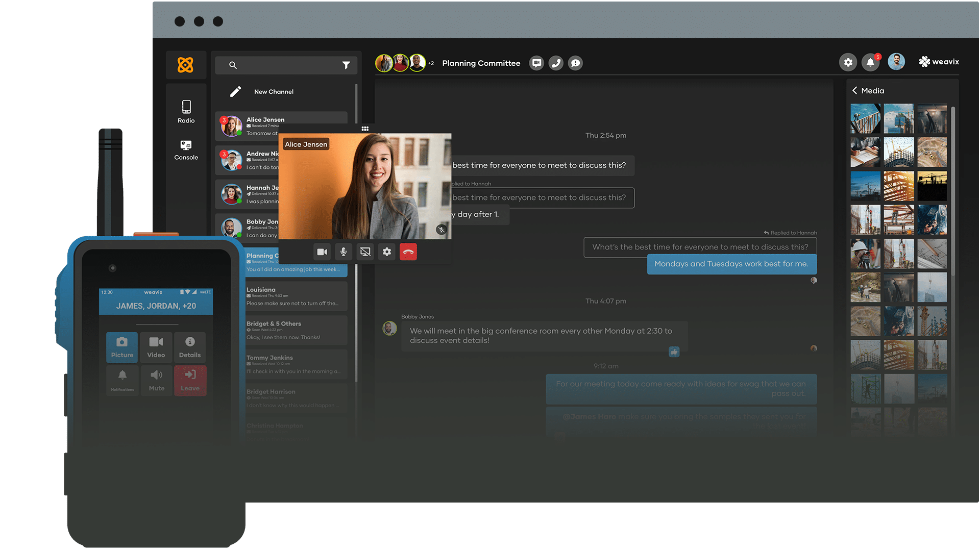Image resolution: width=980 pixels, height=551 pixels.
Task: Switch to the Radio view in the sidebar
Action: coord(186,110)
